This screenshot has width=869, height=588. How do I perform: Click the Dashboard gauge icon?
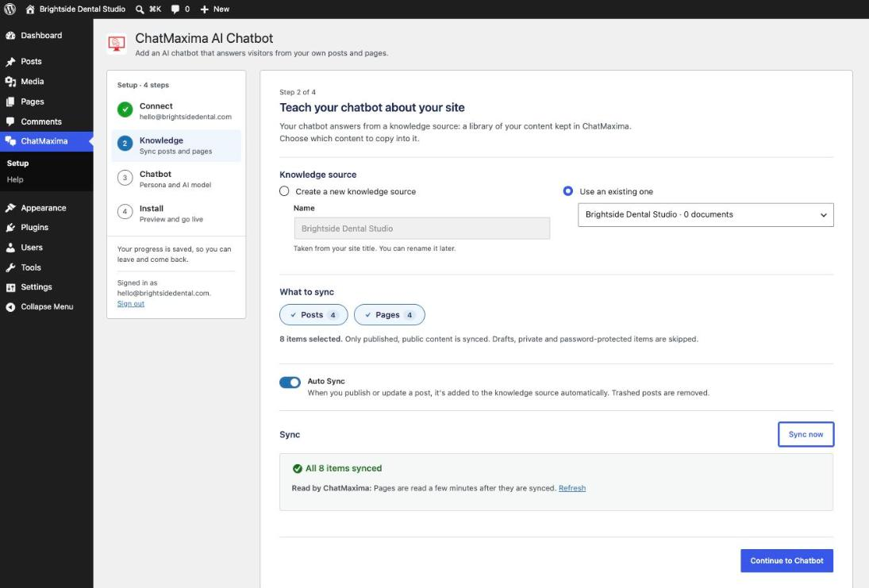coord(10,36)
